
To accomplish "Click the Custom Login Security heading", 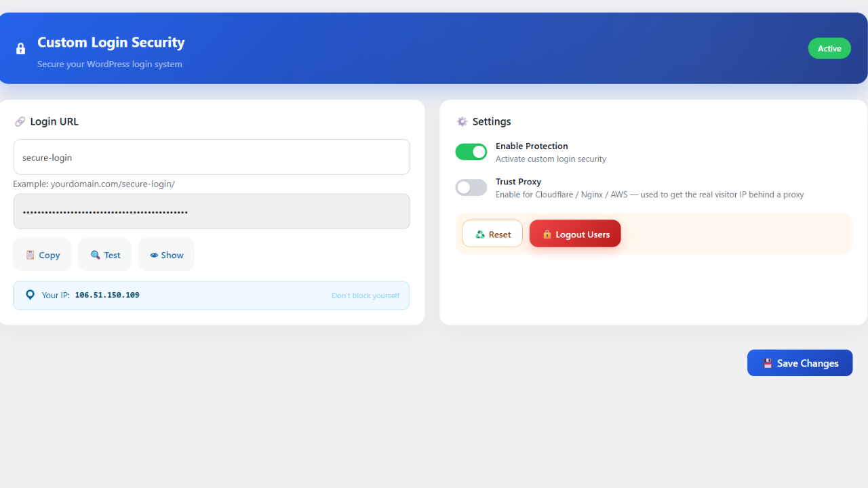I will [x=111, y=42].
